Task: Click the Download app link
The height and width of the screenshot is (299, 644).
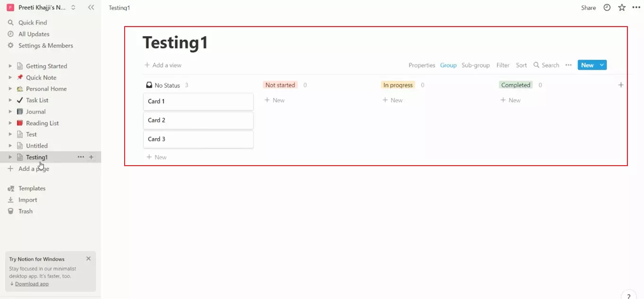Action: point(32,284)
